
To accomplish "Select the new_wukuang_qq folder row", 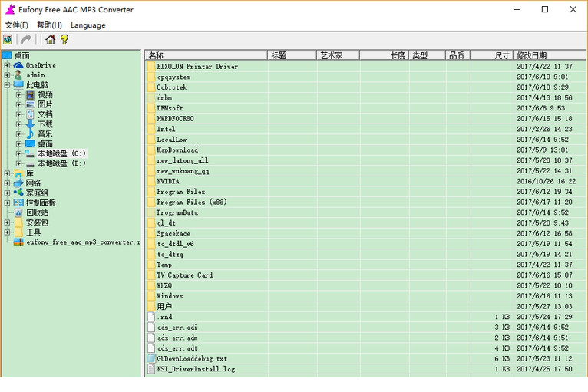I will [365, 171].
